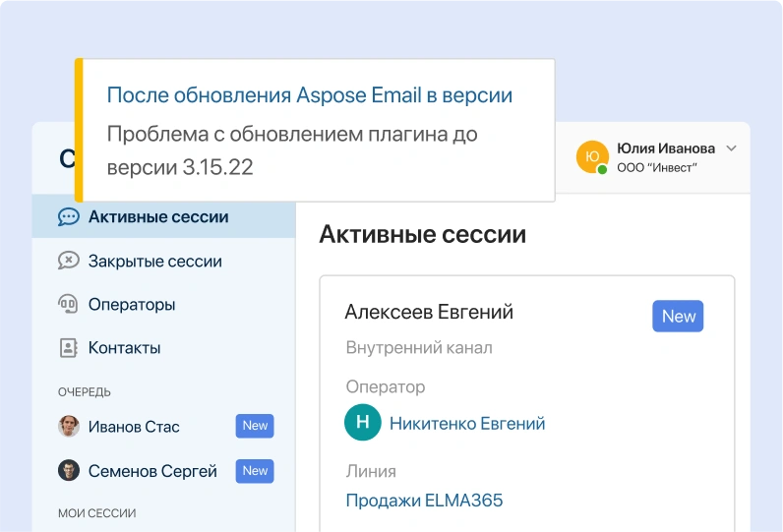The image size is (783, 532).
Task: Click the address book icon next to Контакты
Action: click(x=69, y=348)
